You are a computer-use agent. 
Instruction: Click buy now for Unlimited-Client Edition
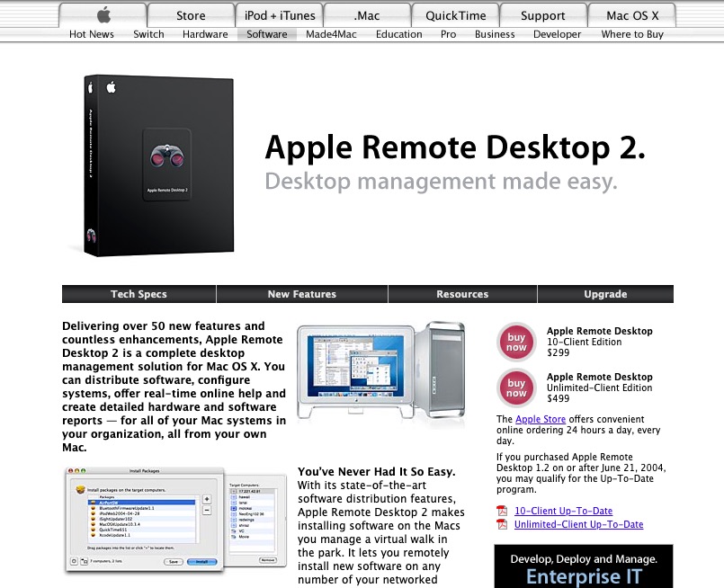tap(516, 388)
